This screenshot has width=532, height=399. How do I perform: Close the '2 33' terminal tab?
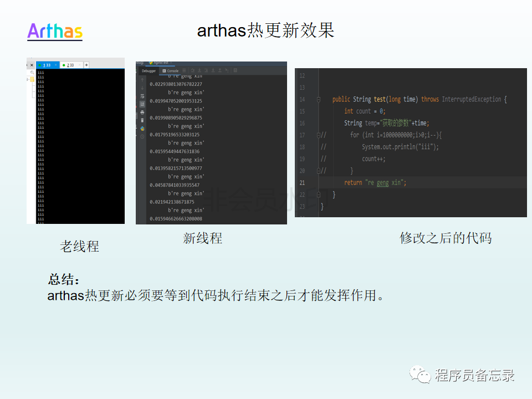(x=80, y=65)
